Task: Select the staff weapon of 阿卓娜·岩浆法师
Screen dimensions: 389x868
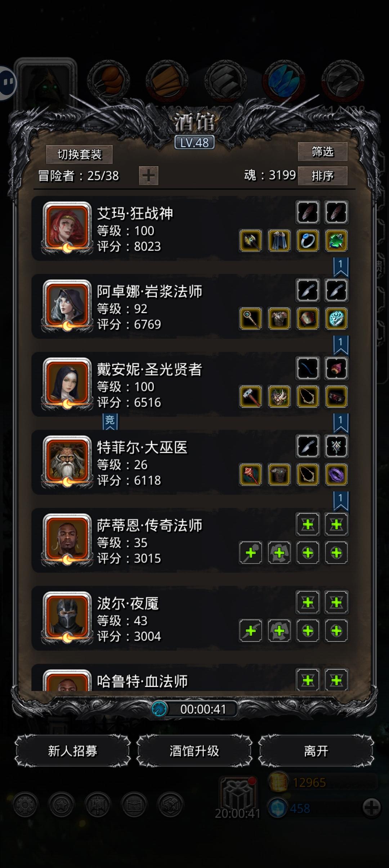Action: tap(251, 319)
